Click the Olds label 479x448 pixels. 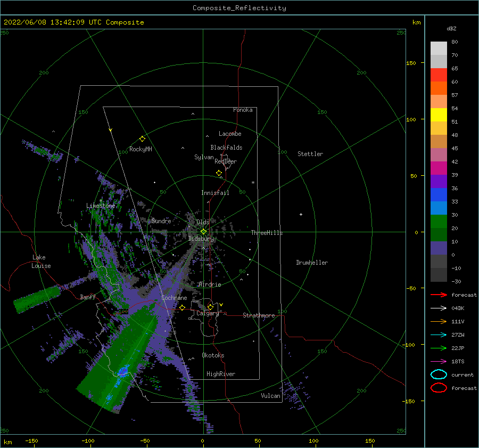click(x=203, y=222)
